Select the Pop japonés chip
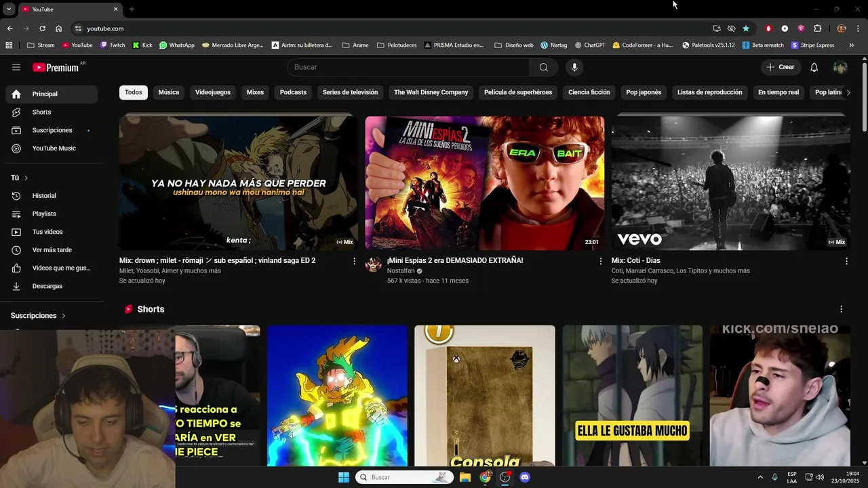The image size is (868, 488). [644, 92]
